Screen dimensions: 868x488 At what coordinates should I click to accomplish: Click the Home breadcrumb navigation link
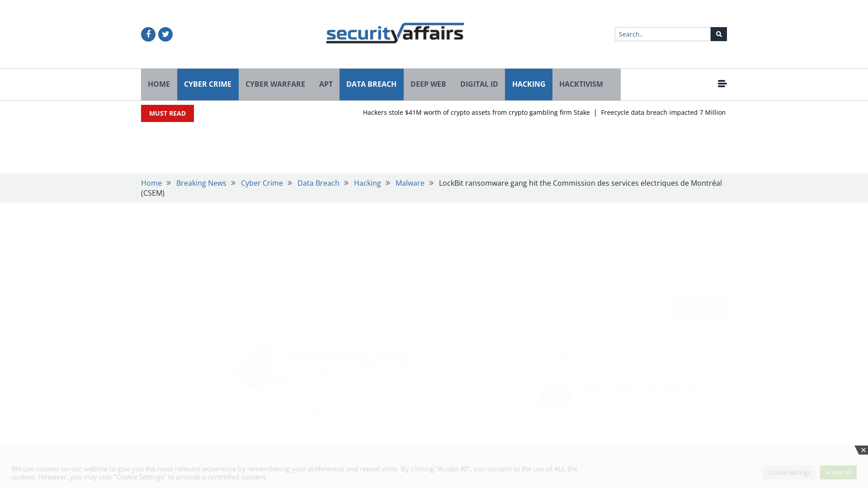coord(151,183)
